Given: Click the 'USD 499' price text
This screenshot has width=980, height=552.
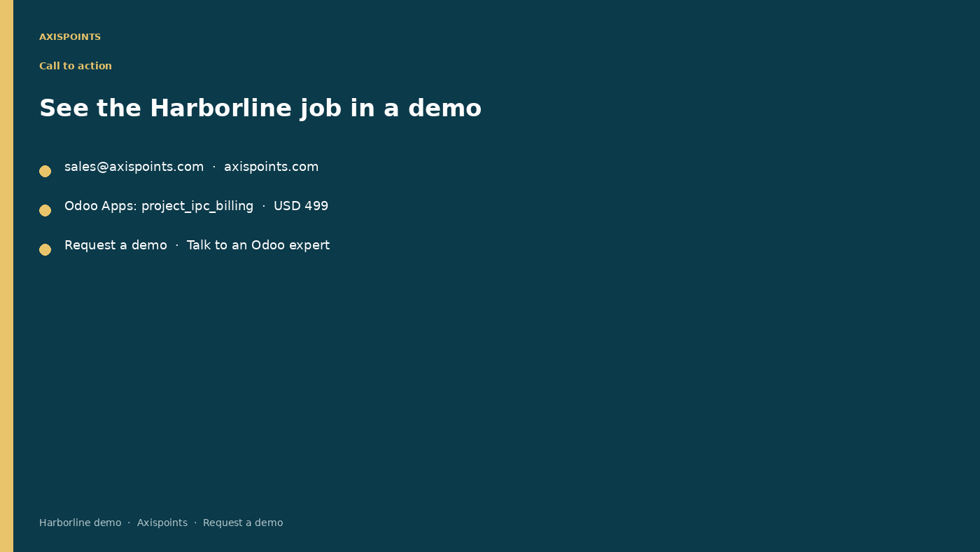Looking at the screenshot, I should pyautogui.click(x=301, y=206).
